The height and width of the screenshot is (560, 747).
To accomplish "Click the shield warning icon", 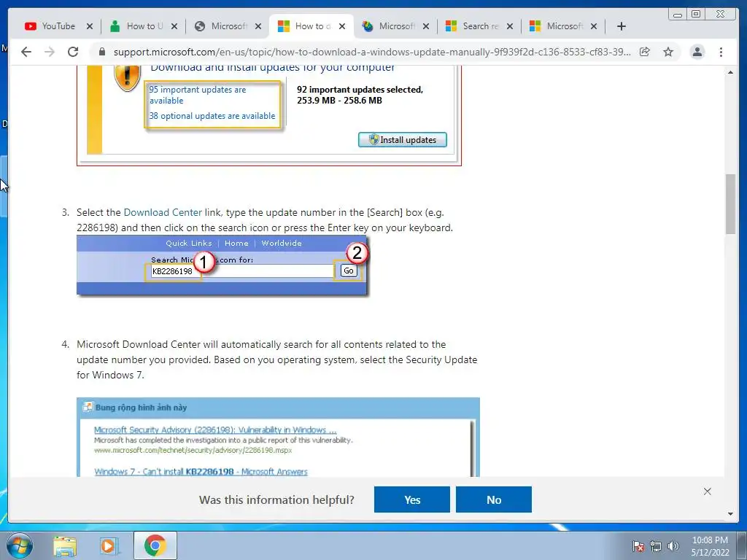I will [127, 77].
